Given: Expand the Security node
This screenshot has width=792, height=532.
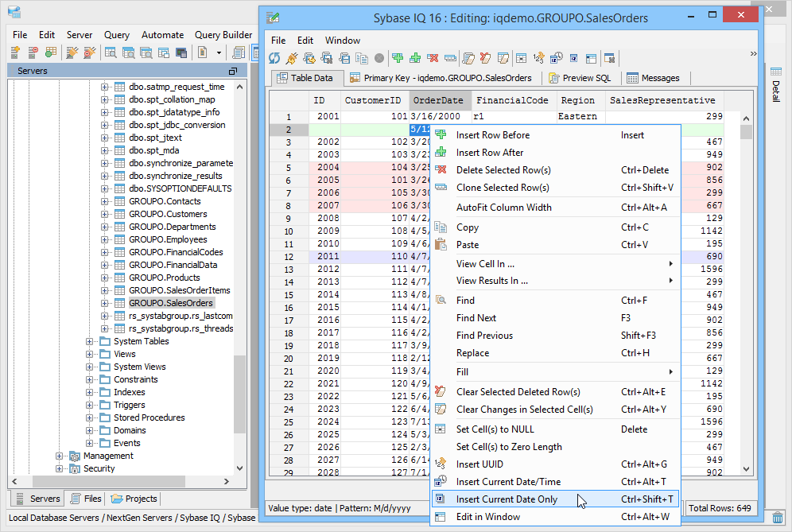Looking at the screenshot, I should 59,468.
